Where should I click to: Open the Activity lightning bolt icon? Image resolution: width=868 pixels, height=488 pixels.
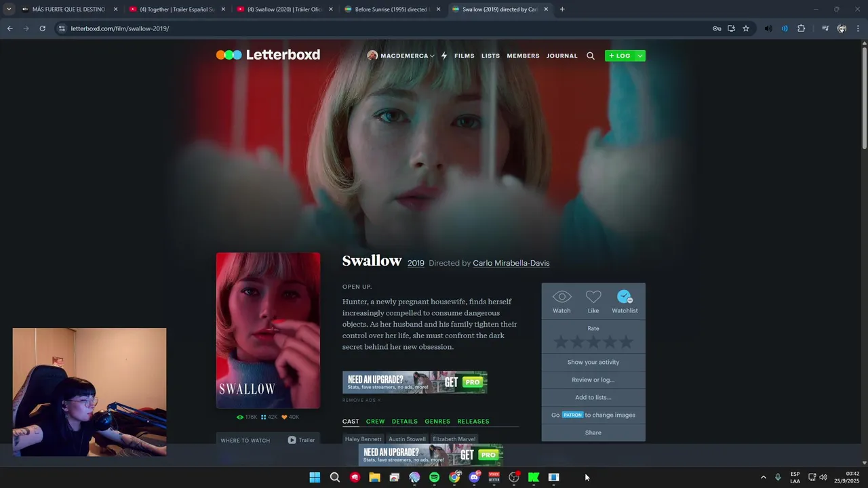pos(444,56)
